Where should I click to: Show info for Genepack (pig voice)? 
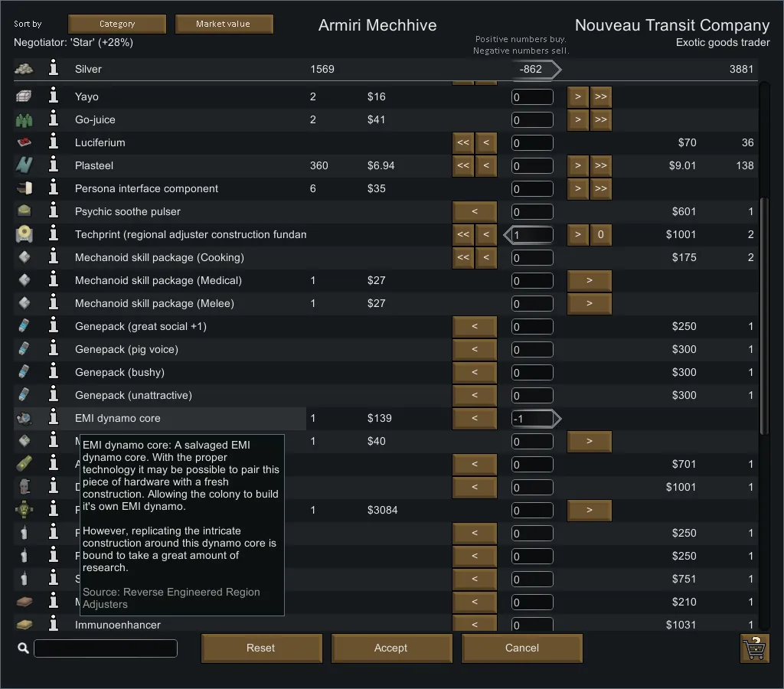tap(54, 349)
